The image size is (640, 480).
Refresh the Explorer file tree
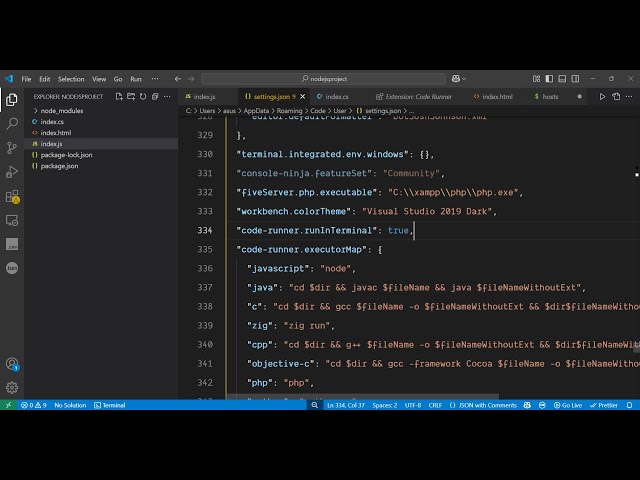[x=143, y=97]
